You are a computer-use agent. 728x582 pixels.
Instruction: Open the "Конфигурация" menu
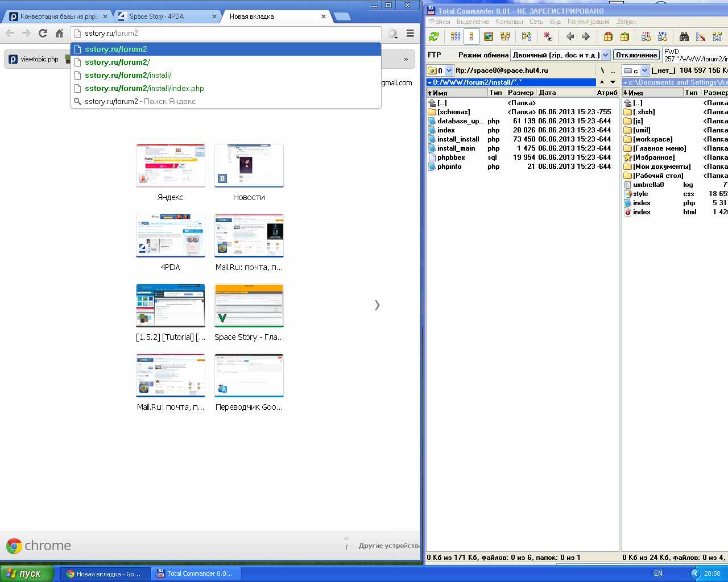[588, 22]
